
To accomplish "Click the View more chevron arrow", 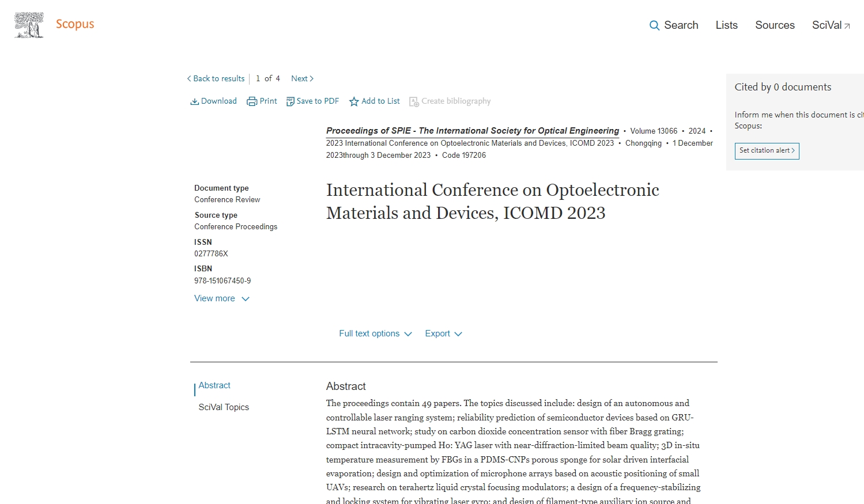I will click(x=246, y=299).
